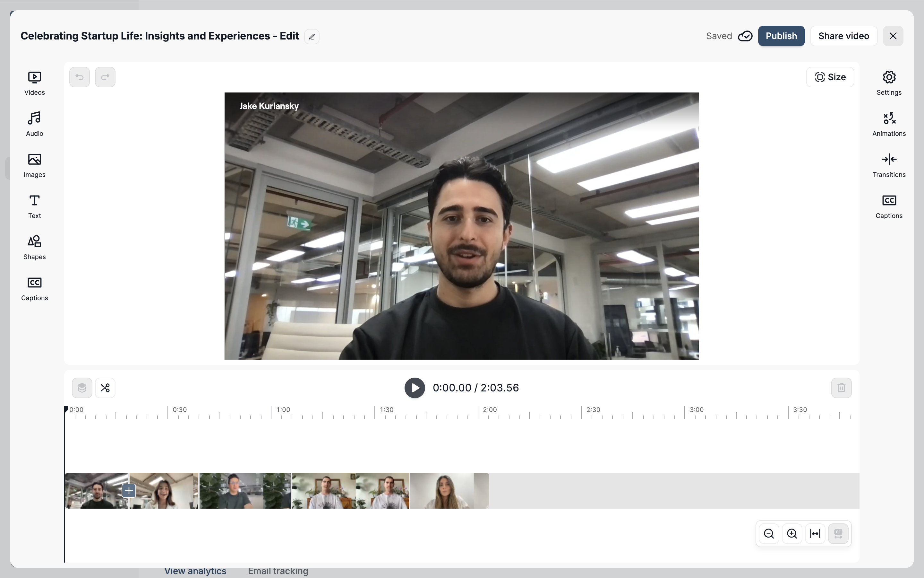
Task: Play the video preview
Action: [415, 388]
